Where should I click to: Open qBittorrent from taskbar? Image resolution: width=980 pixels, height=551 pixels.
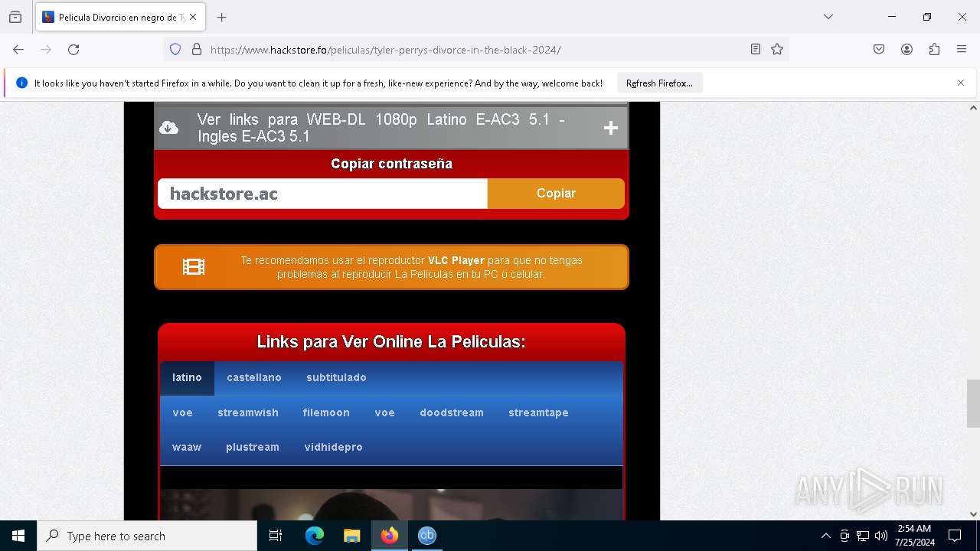tap(427, 536)
